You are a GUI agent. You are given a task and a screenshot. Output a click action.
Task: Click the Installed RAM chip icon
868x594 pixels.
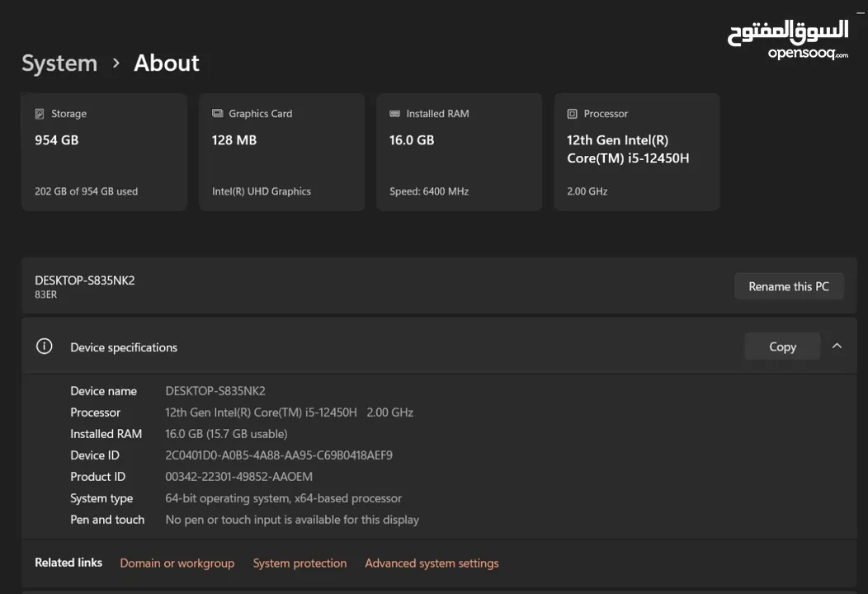(x=394, y=114)
